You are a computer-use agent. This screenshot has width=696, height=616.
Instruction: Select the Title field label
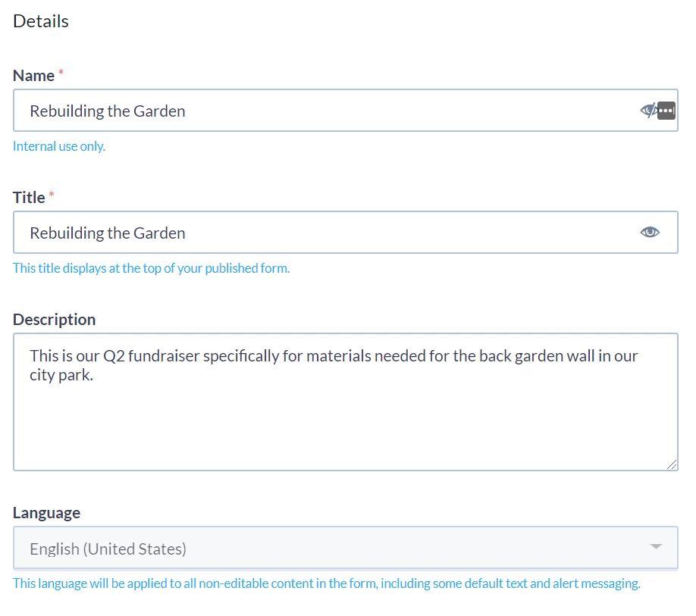tap(29, 198)
